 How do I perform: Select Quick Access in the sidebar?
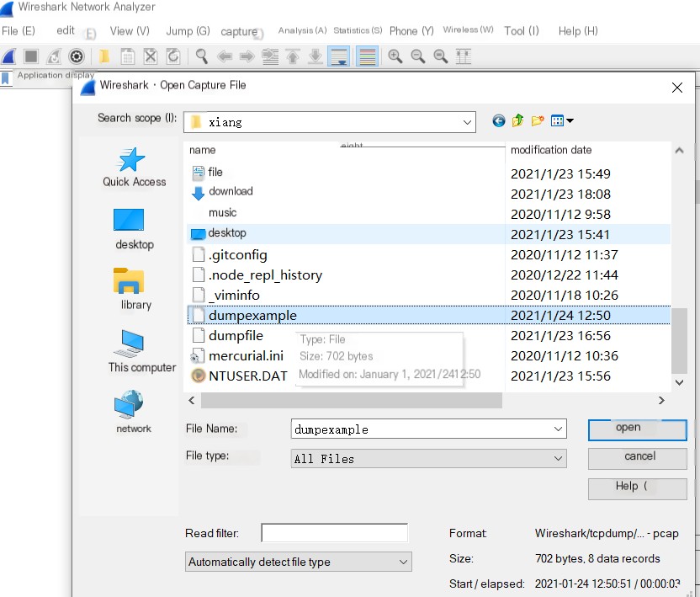pos(134,168)
